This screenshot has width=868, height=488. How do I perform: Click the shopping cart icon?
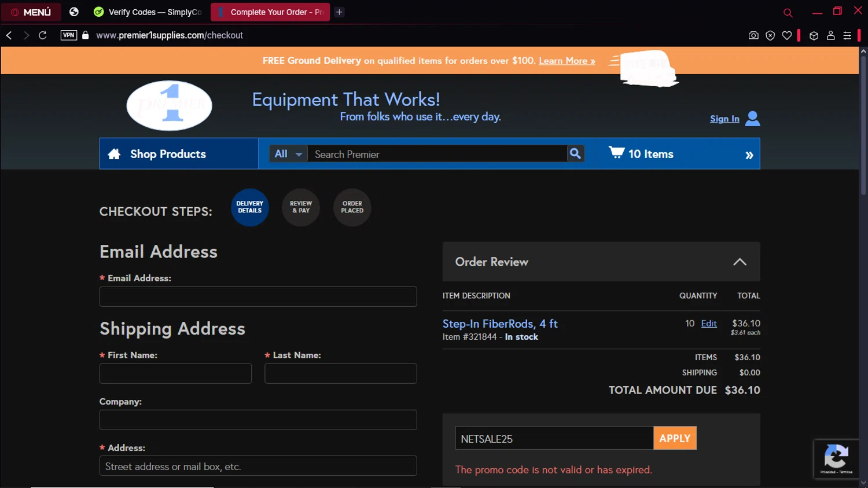(x=616, y=152)
